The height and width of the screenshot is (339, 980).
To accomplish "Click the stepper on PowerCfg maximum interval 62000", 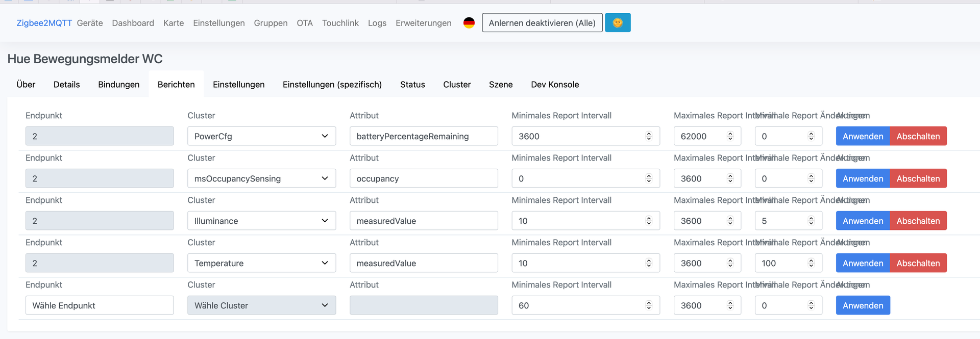I will 730,136.
